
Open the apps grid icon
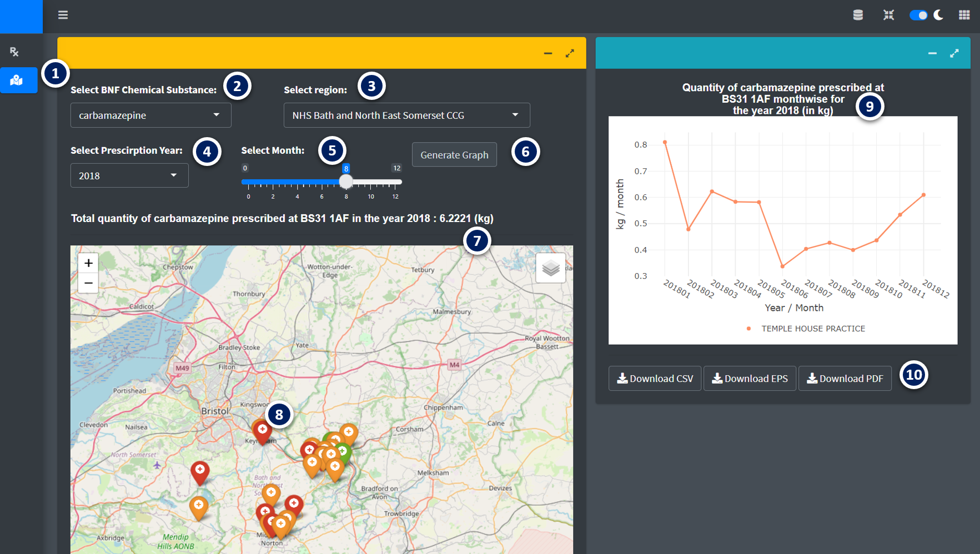(964, 15)
